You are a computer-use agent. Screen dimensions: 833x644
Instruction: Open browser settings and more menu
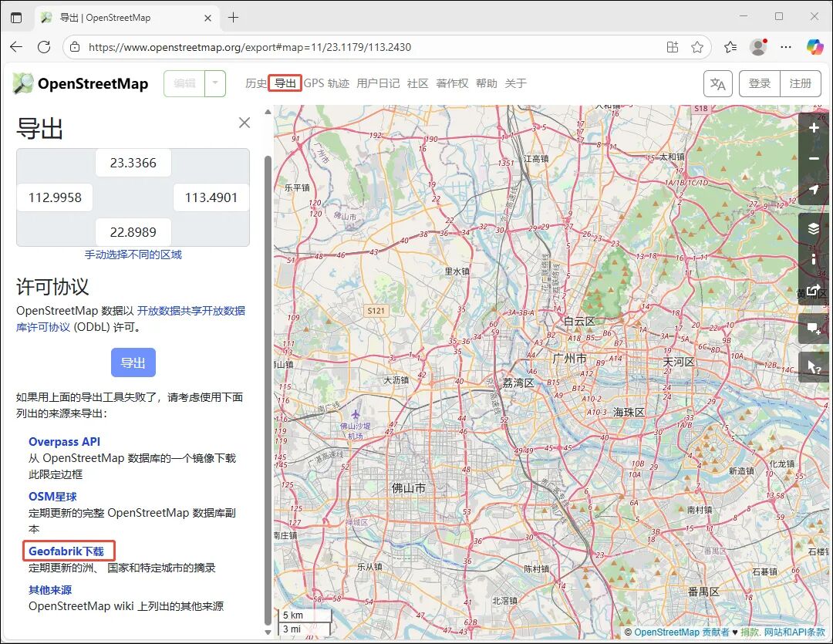pyautogui.click(x=786, y=47)
